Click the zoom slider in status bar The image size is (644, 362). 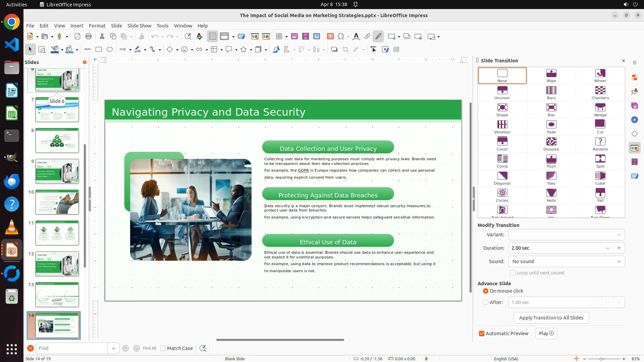click(x=601, y=359)
